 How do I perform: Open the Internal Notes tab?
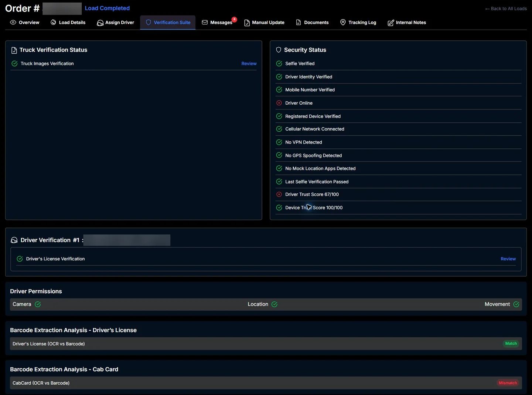tap(407, 23)
